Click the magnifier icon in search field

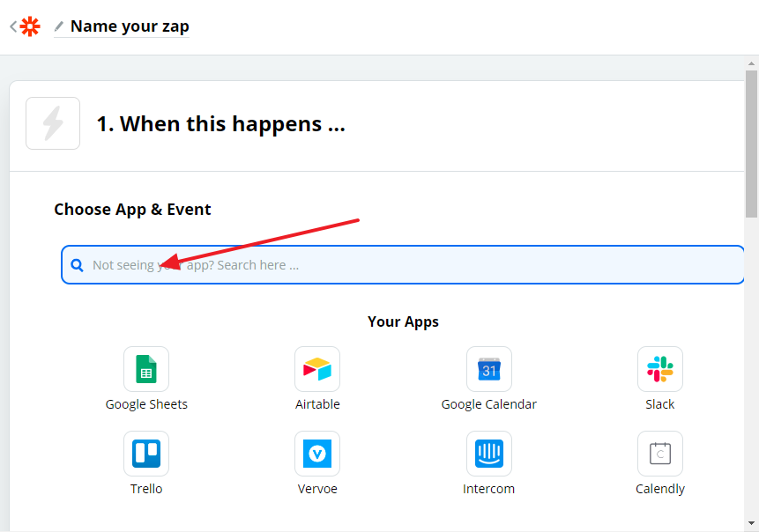tap(78, 265)
